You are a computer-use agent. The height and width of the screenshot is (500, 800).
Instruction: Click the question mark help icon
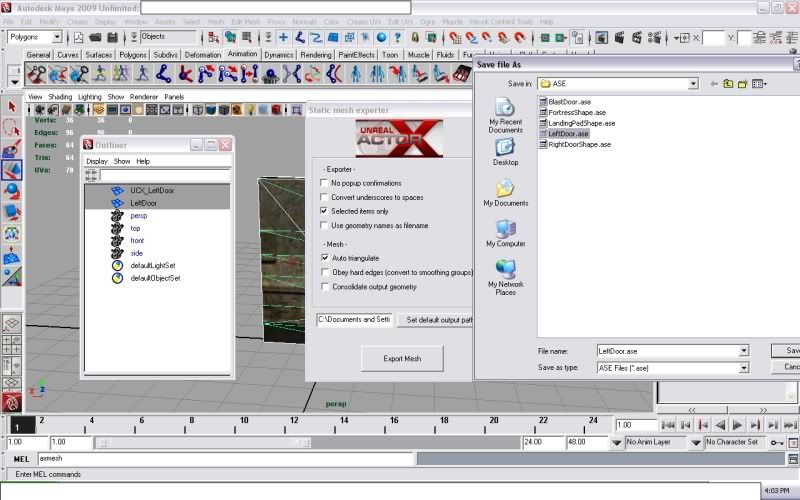coord(397,37)
